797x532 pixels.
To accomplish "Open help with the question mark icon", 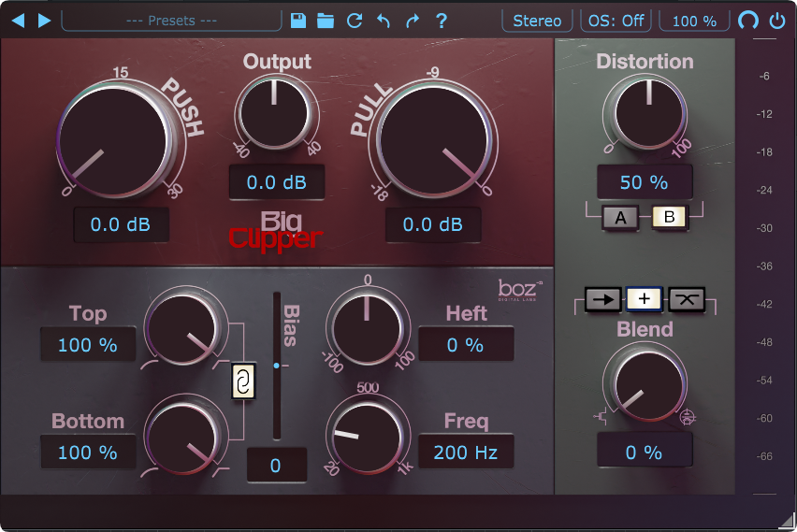I will [442, 21].
